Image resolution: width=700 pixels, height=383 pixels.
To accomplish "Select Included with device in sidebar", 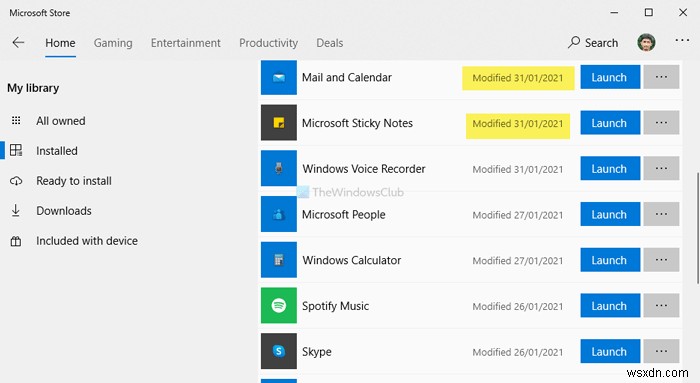I will (87, 241).
